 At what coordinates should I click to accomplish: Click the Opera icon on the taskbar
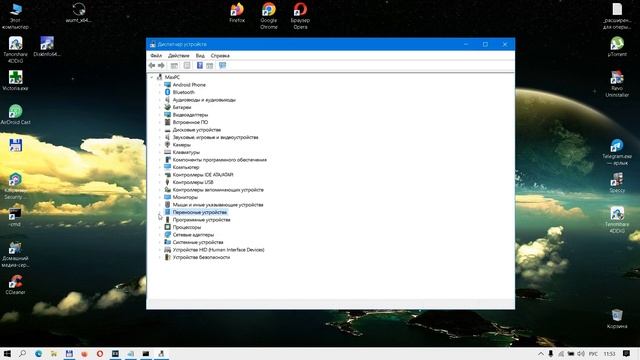(x=100, y=354)
